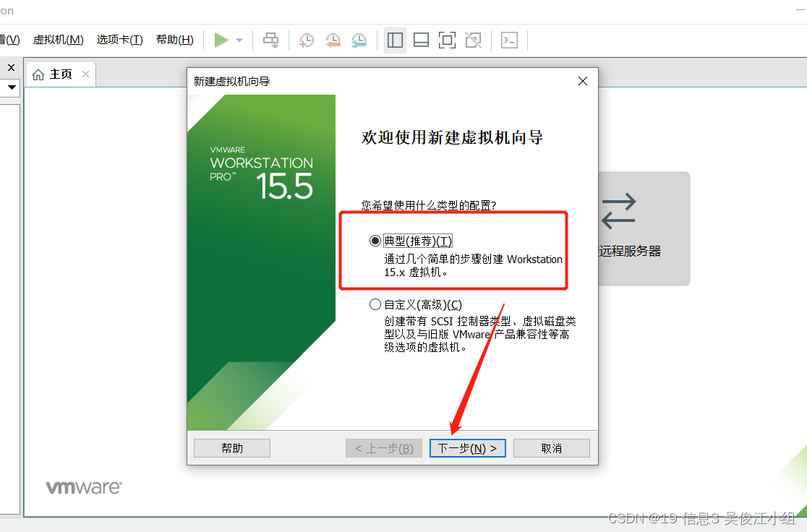Open the 帮助(H) menu
The height and width of the screenshot is (532, 807).
click(175, 40)
